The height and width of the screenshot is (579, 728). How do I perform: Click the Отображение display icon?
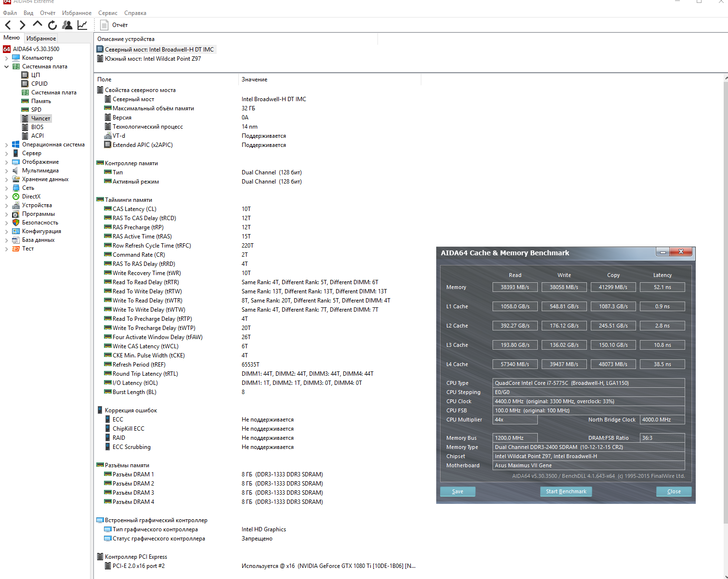(x=16, y=162)
